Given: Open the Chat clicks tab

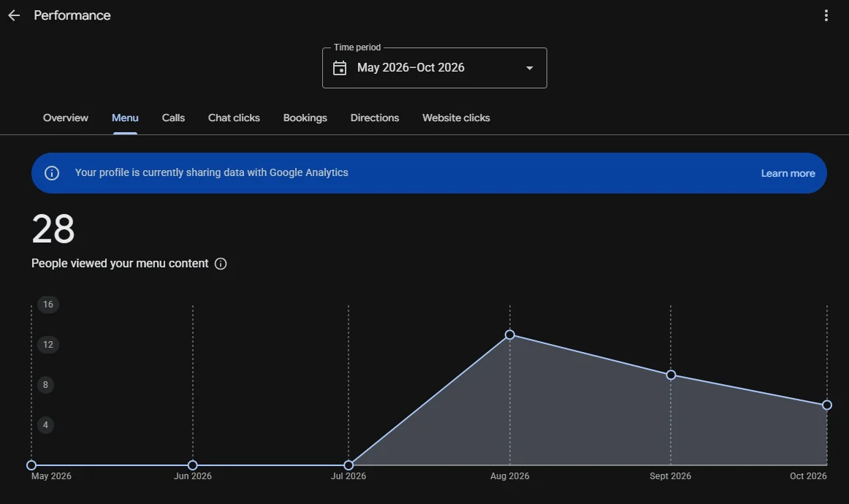Looking at the screenshot, I should pyautogui.click(x=234, y=118).
